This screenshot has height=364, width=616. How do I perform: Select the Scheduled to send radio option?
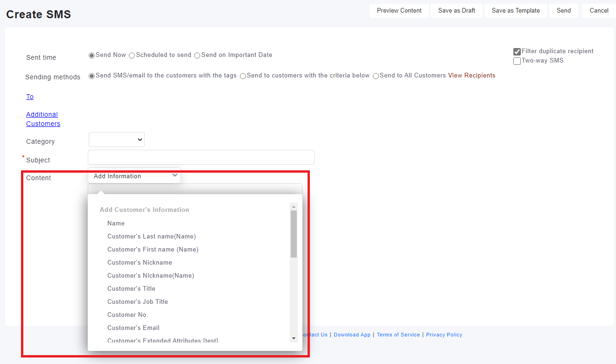[132, 56]
